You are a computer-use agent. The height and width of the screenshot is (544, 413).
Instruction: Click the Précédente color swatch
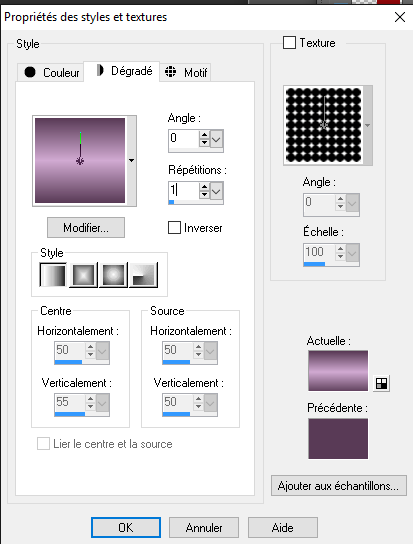tap(338, 439)
